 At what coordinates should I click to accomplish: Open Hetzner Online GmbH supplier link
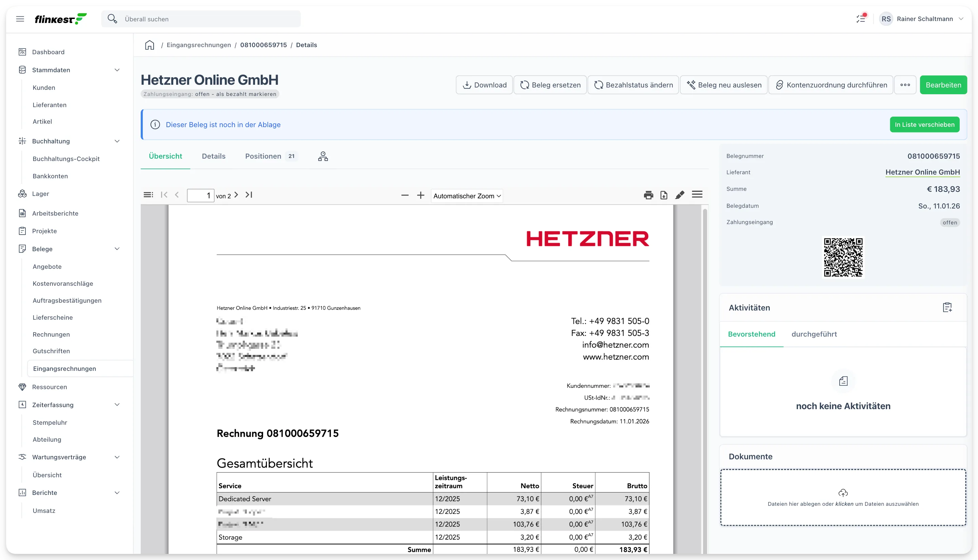click(x=922, y=172)
